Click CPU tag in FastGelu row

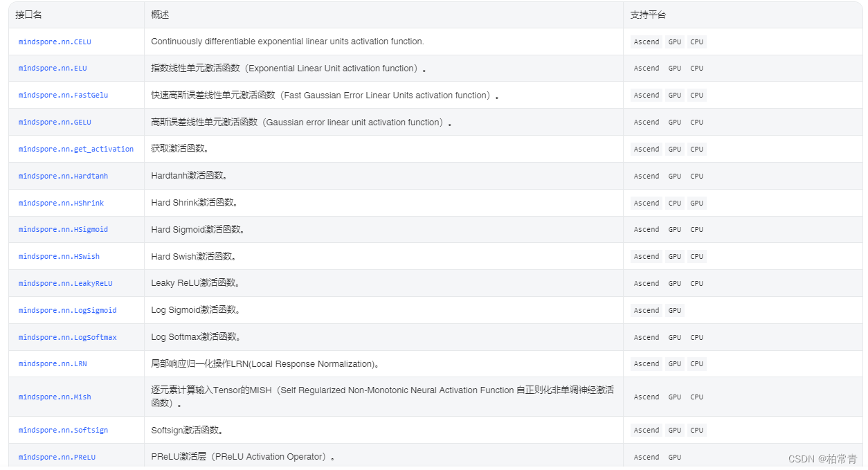click(697, 96)
